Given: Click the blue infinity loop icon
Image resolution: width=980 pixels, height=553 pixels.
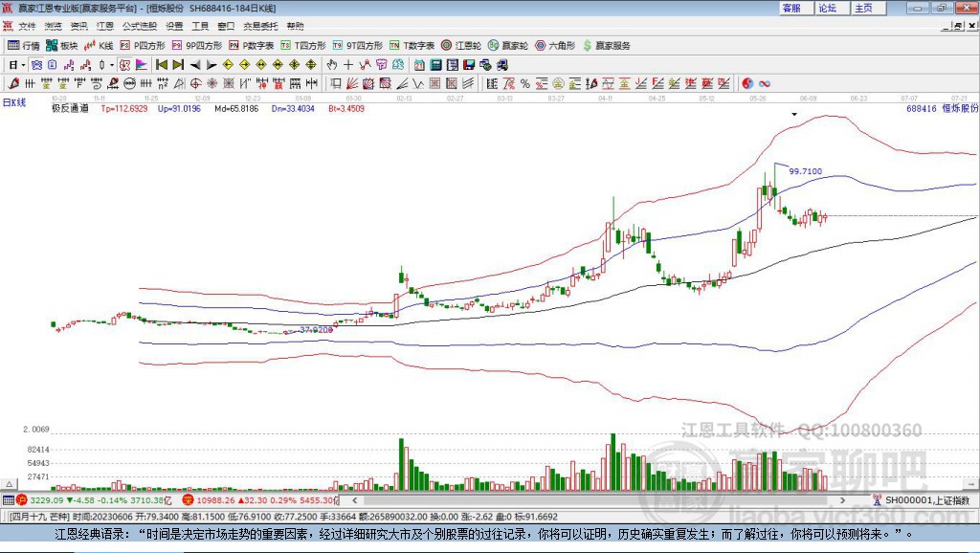Looking at the screenshot, I should tap(765, 83).
